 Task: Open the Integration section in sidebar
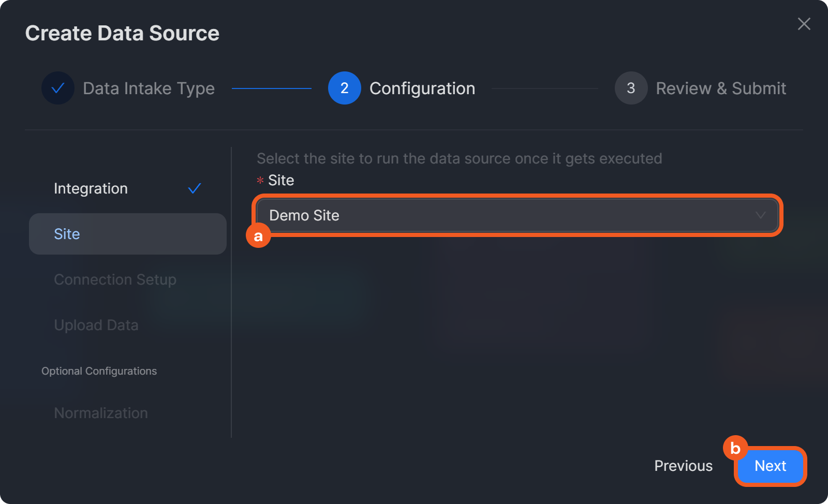[91, 188]
